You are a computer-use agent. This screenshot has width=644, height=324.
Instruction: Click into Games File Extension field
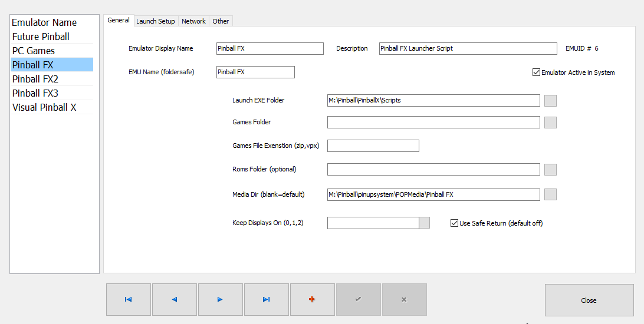tap(373, 146)
